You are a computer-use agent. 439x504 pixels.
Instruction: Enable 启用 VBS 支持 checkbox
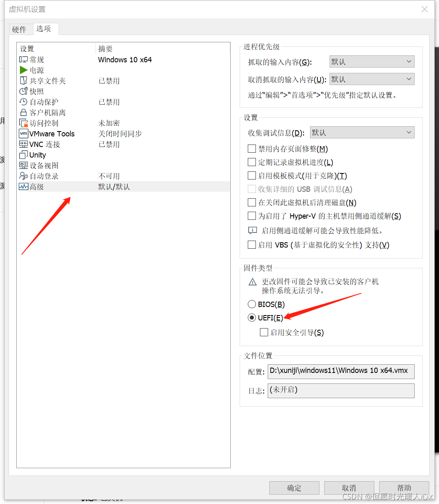point(252,245)
